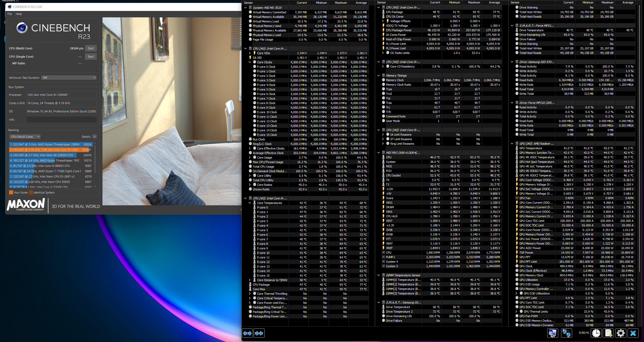
Task: Close sensors with the blue X icon
Action: (x=633, y=333)
